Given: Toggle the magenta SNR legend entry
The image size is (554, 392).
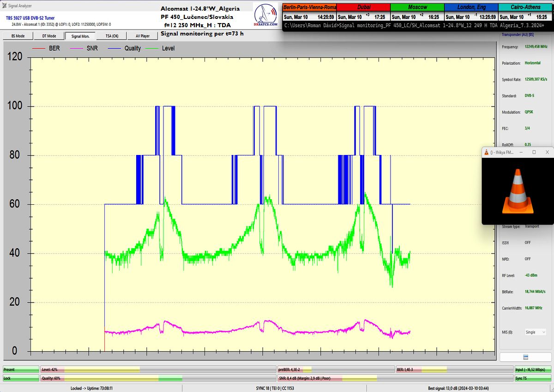Looking at the screenshot, I should [84, 48].
